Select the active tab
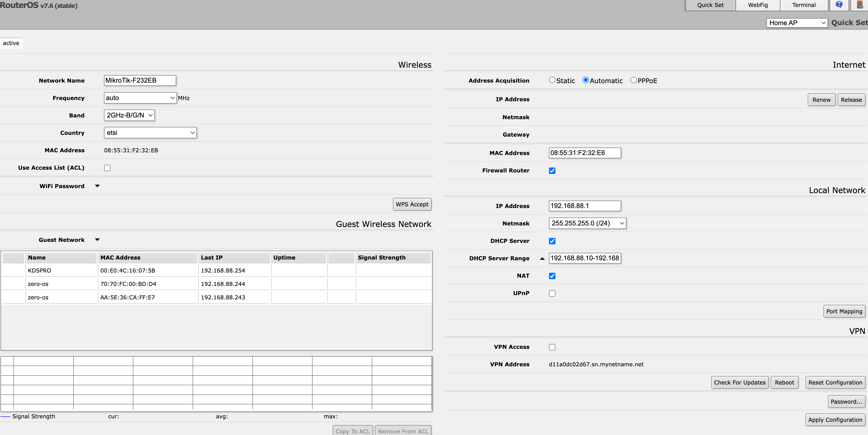Screen dimensions: 868x435 11,43
